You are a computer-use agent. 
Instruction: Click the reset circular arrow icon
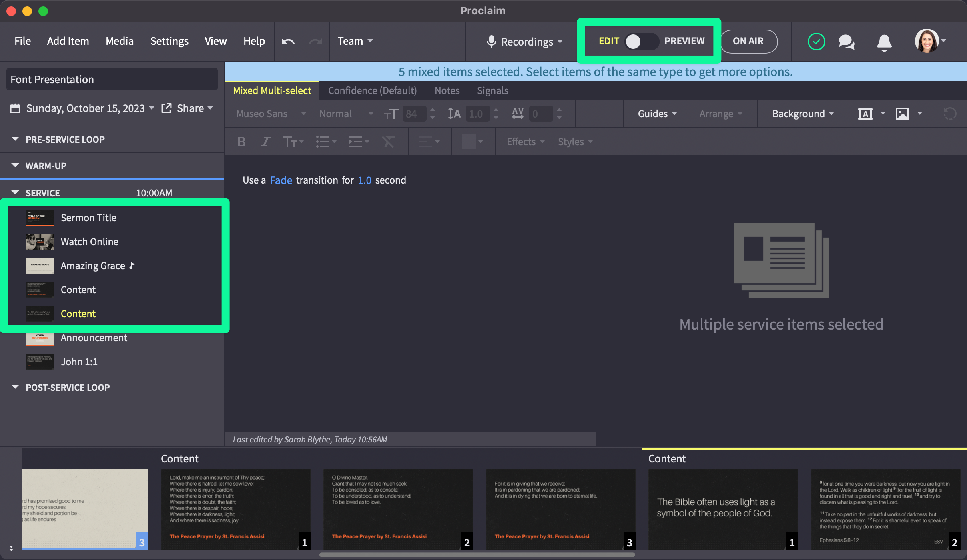tap(950, 114)
